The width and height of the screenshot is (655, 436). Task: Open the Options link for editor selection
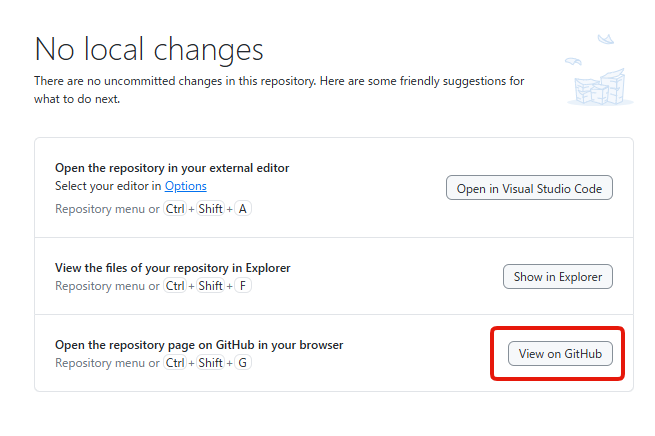(186, 186)
